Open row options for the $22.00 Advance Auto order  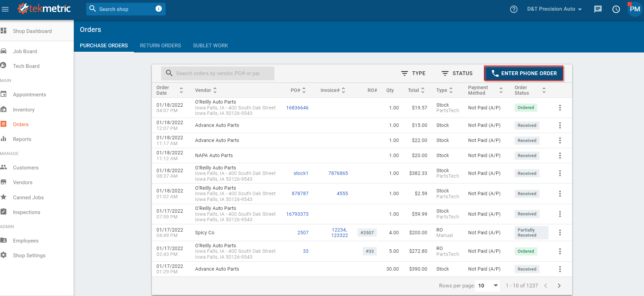point(560,141)
